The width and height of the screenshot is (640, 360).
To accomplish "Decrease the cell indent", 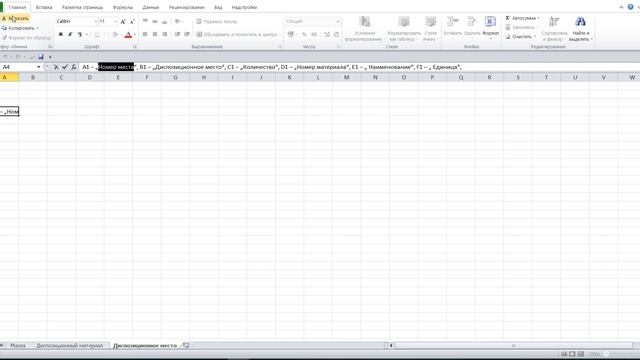I will [178, 34].
